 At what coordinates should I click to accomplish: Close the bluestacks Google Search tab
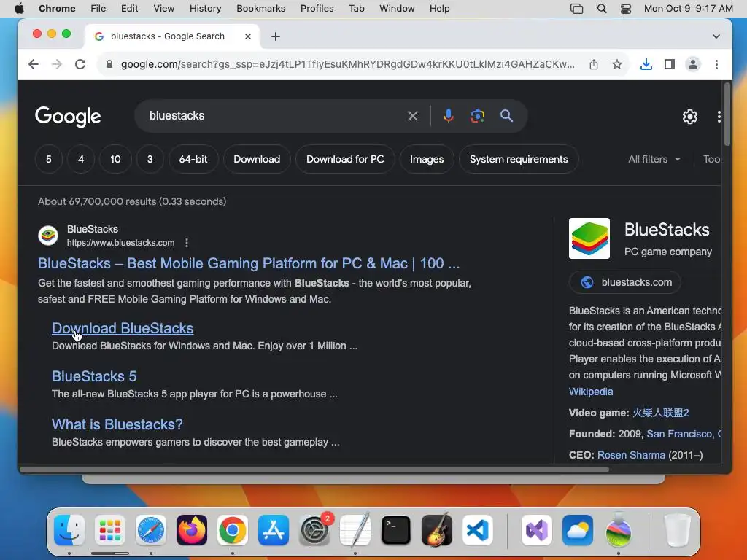(248, 36)
